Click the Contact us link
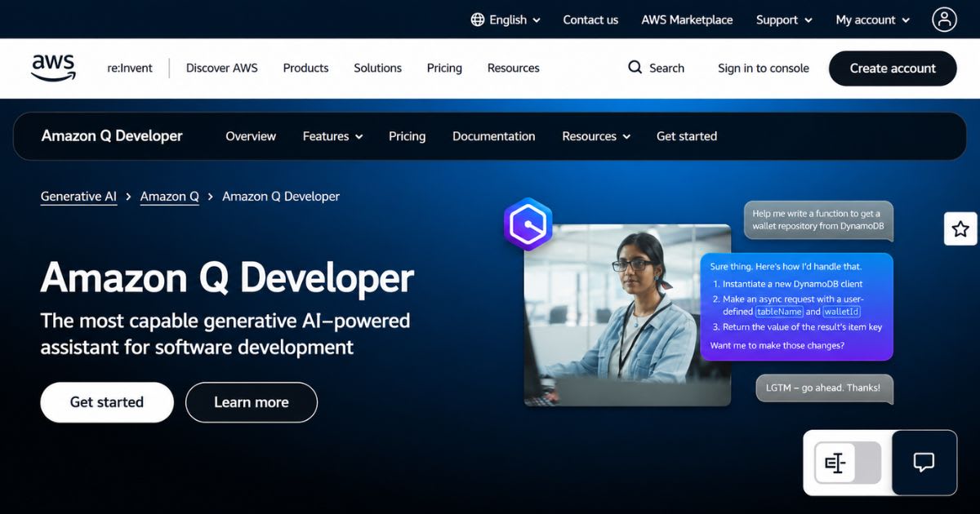Screen dimensions: 980x514 click(x=590, y=20)
